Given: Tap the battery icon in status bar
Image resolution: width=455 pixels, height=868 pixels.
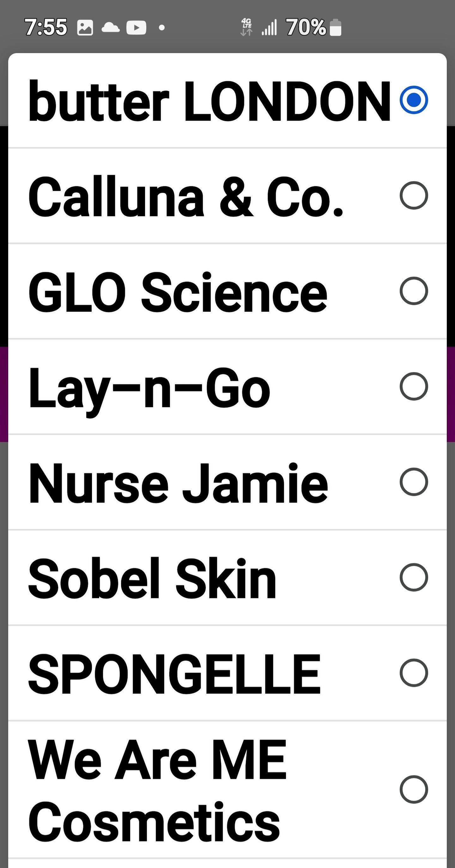Looking at the screenshot, I should tap(336, 27).
